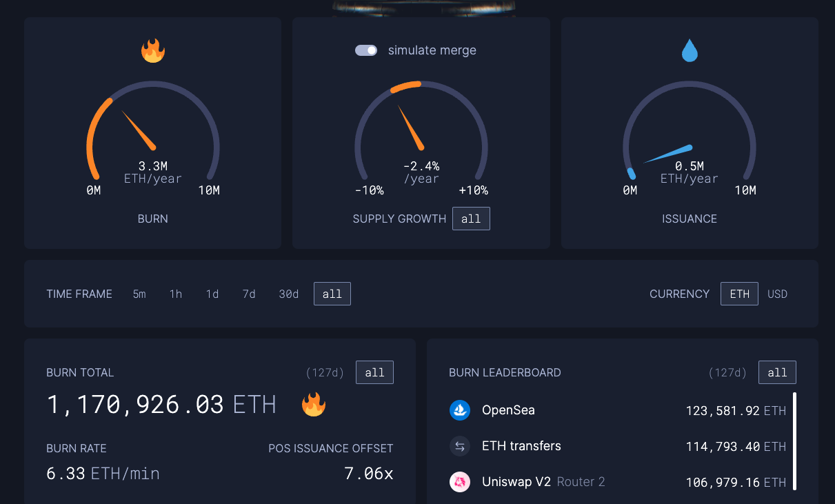
Task: Click the water droplet icon above the issuance gauge
Action: coord(690,50)
